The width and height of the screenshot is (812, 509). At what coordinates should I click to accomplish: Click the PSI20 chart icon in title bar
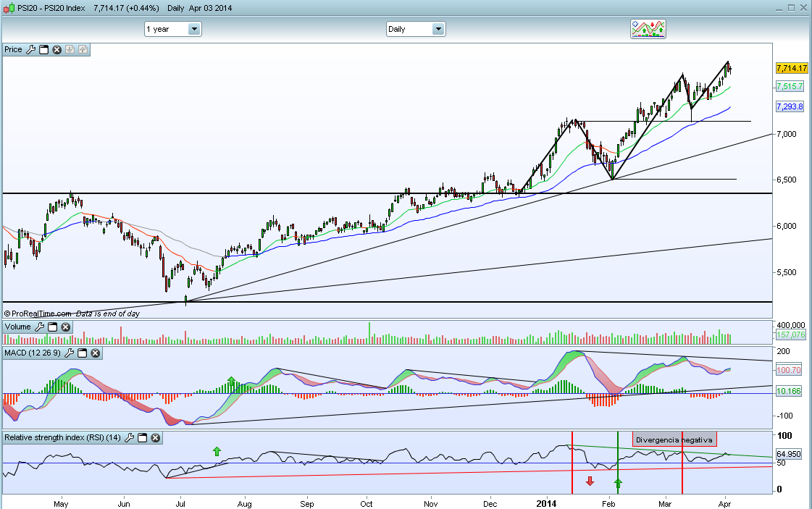point(9,8)
